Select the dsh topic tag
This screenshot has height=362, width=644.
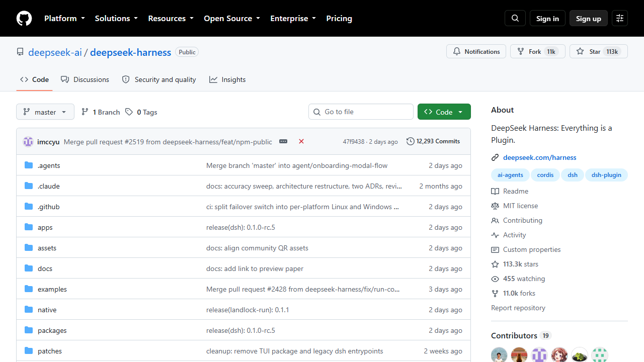[573, 175]
